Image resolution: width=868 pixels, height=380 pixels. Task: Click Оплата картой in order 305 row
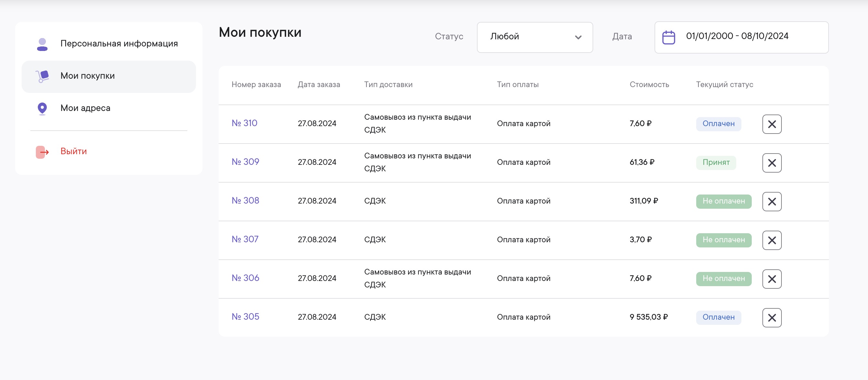click(524, 317)
